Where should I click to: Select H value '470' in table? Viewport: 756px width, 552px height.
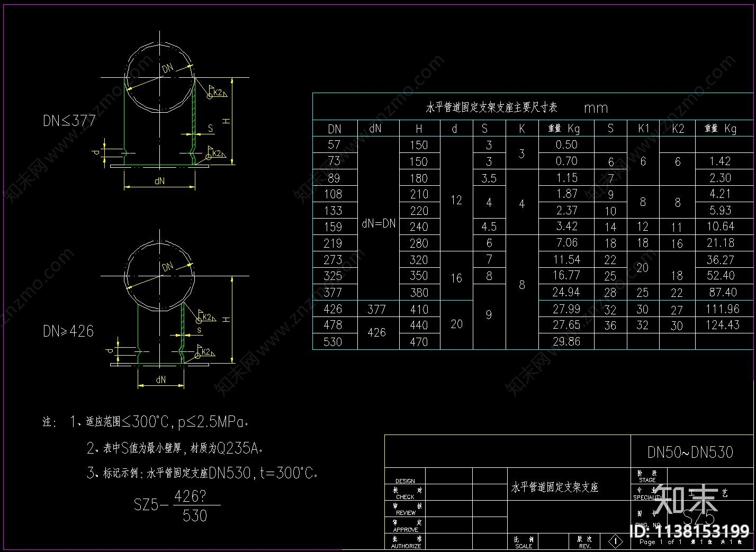click(x=419, y=342)
